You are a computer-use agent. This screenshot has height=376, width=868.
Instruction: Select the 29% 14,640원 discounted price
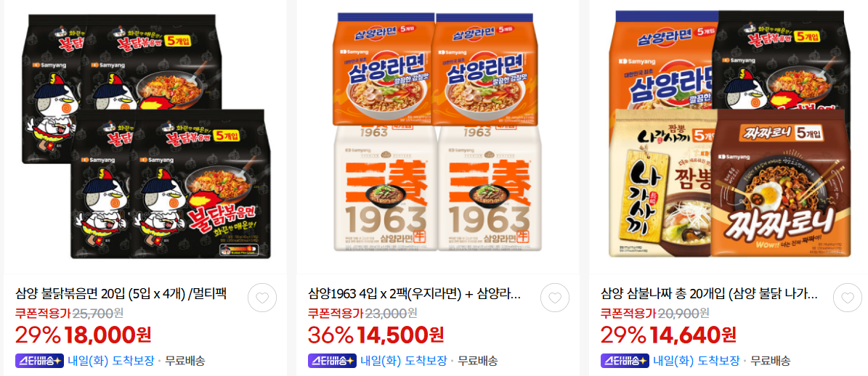coord(669,335)
